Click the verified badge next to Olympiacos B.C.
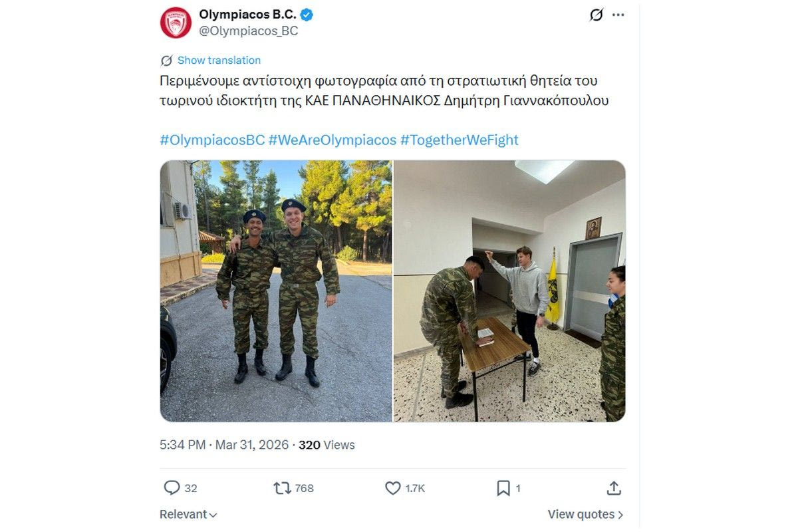This screenshot has height=532, width=798. tap(307, 14)
